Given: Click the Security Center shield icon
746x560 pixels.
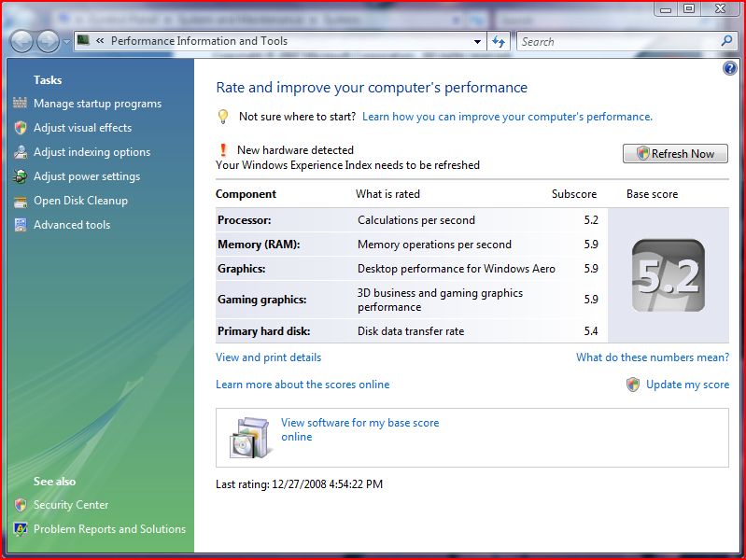Looking at the screenshot, I should (x=21, y=505).
